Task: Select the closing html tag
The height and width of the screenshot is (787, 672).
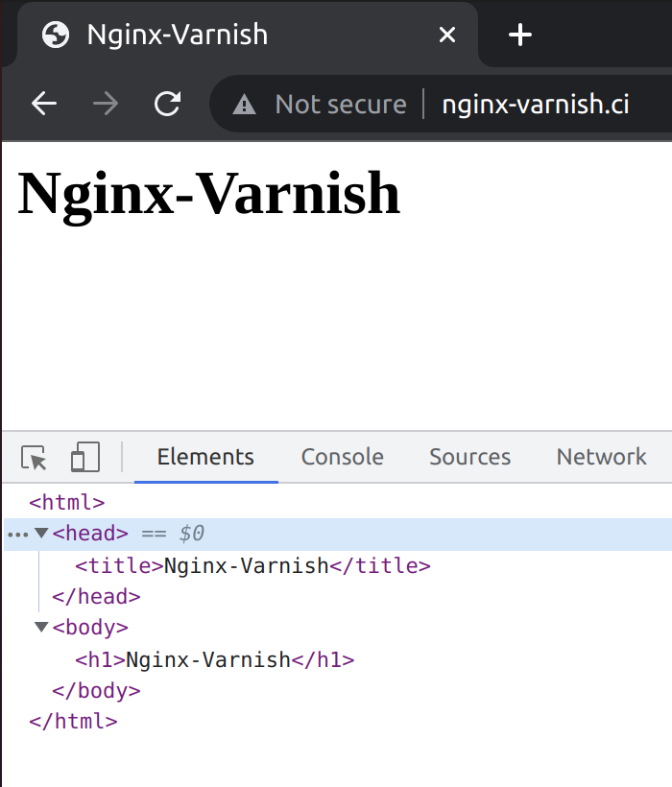Action: pos(73,722)
